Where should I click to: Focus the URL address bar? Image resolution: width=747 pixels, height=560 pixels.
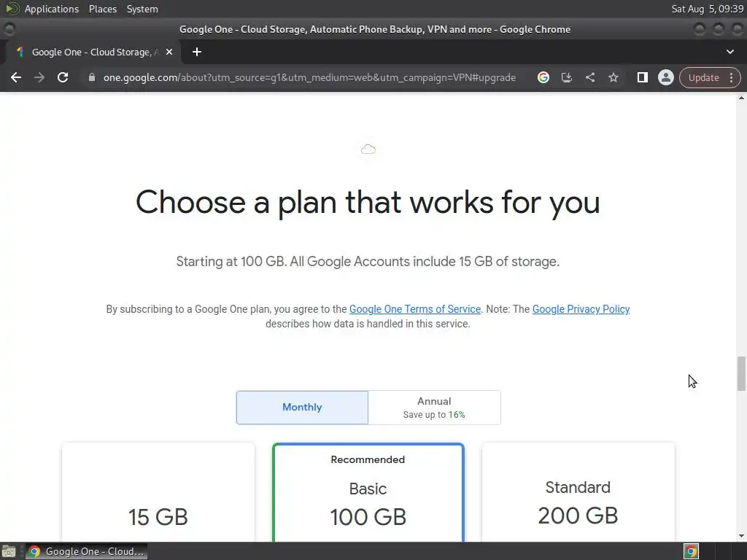tap(309, 77)
